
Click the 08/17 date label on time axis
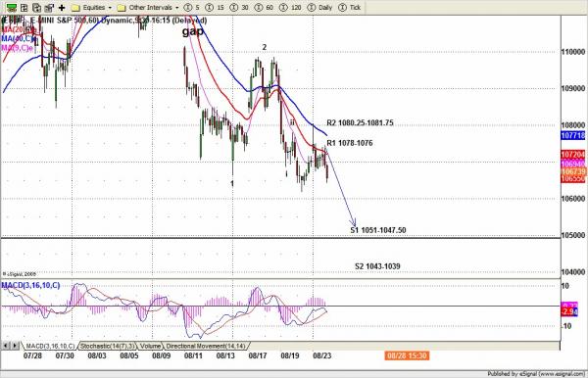[258, 355]
